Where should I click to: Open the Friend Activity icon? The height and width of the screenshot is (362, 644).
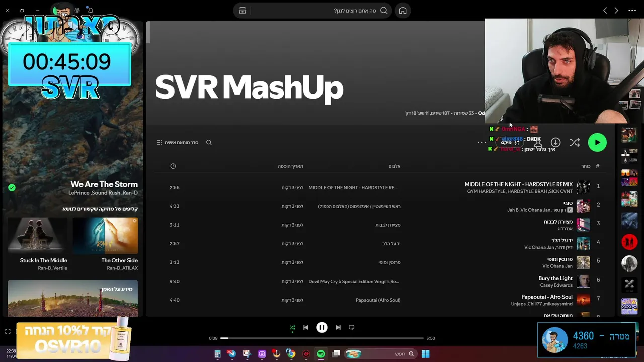click(x=77, y=10)
